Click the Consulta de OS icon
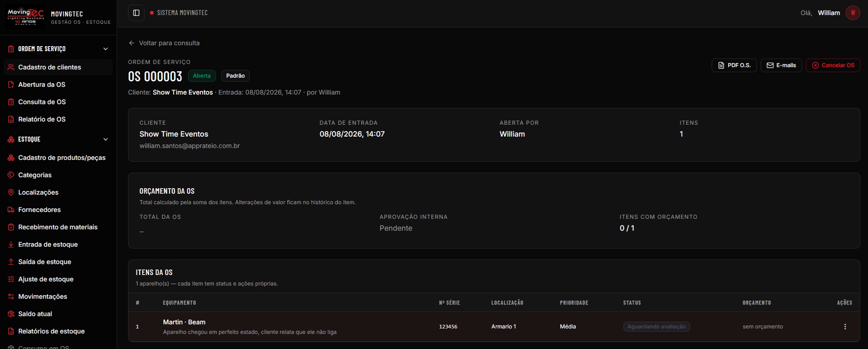The height and width of the screenshot is (349, 868). 11,102
